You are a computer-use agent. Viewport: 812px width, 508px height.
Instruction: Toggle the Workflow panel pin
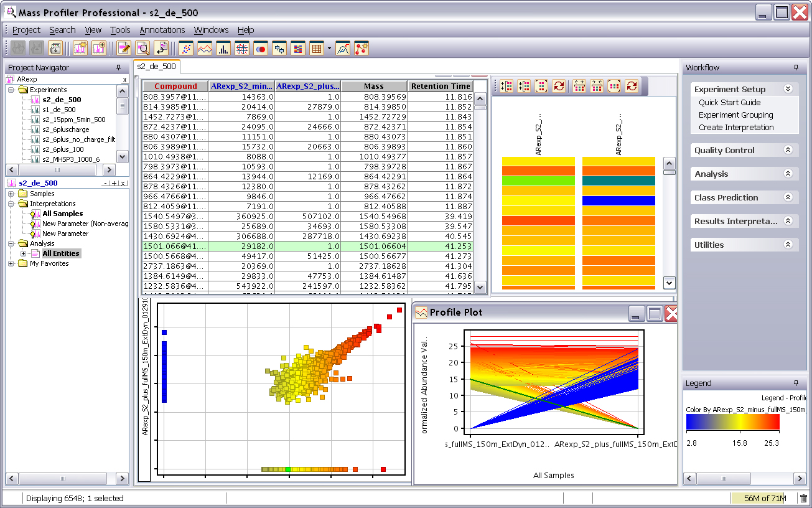tap(795, 67)
